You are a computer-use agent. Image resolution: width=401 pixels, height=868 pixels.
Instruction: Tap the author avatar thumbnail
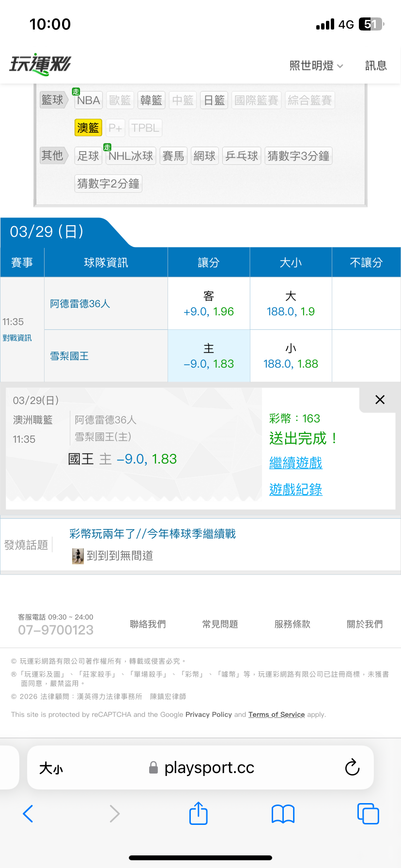[x=77, y=556]
